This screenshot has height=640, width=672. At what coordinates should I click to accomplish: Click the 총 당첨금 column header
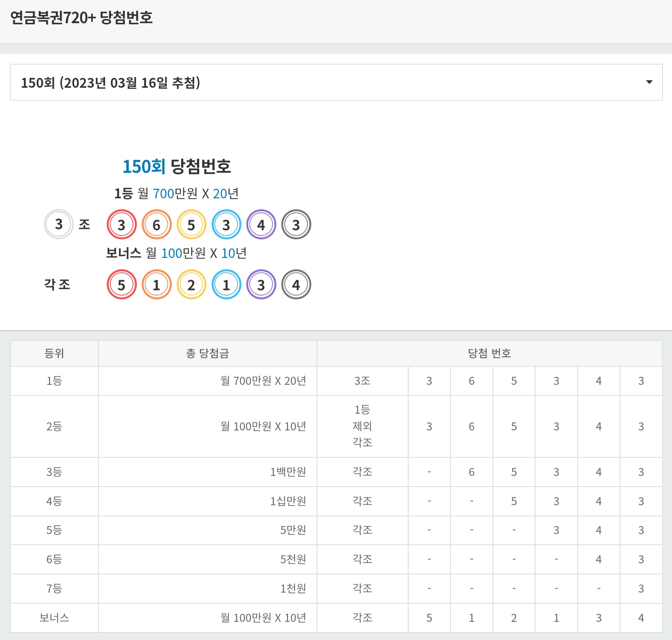[208, 353]
